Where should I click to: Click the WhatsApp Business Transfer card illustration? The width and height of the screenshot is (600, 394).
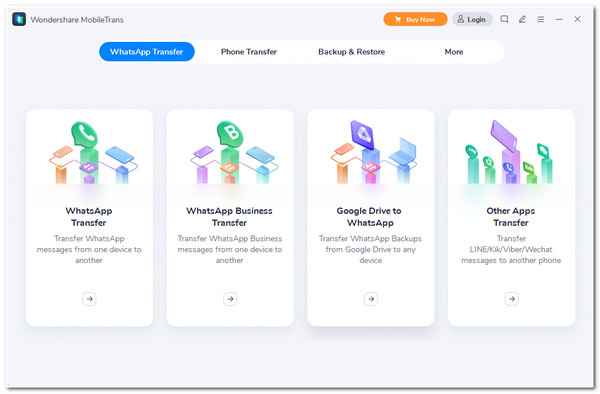click(234, 153)
